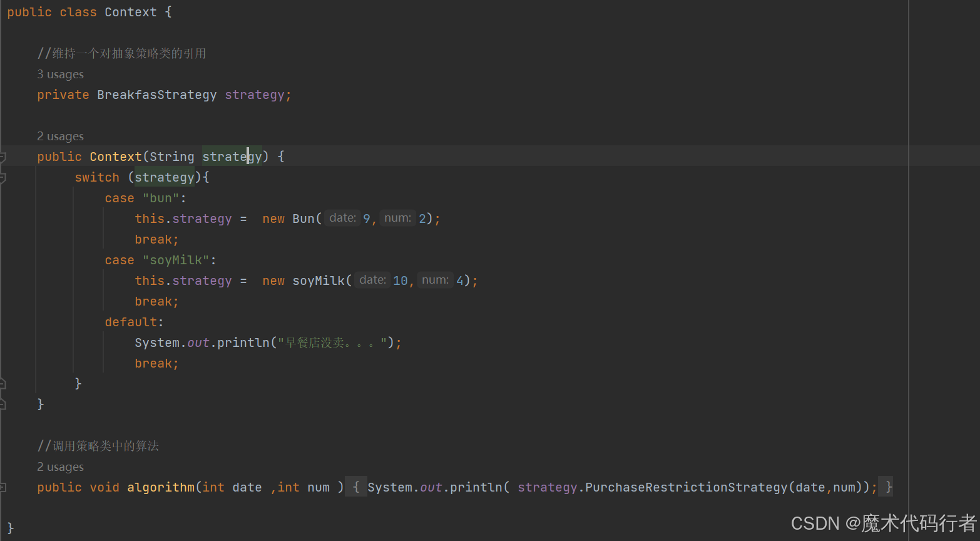Click the Bun constructor call
980x541 pixels.
click(x=304, y=219)
